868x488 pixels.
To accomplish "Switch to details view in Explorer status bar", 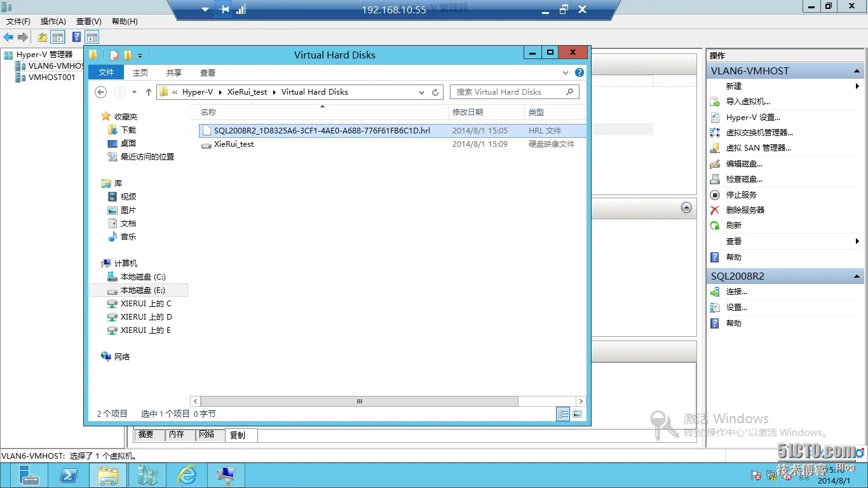I will click(x=563, y=414).
